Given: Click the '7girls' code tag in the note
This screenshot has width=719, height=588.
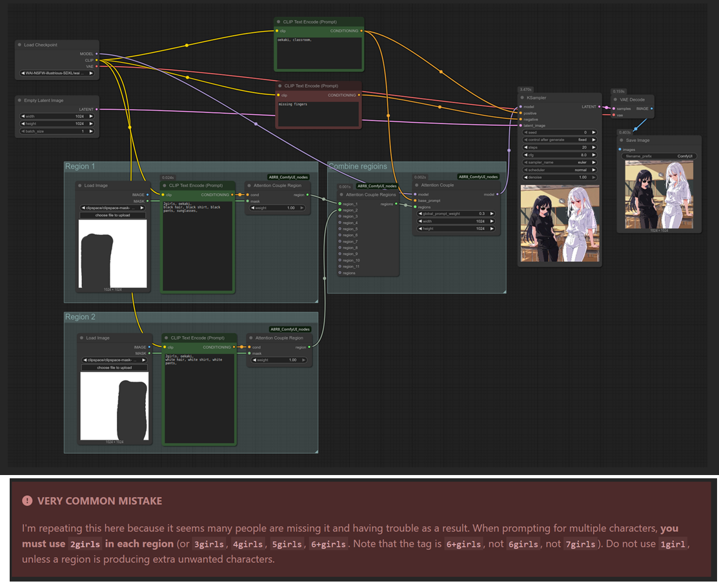Looking at the screenshot, I should tap(580, 544).
